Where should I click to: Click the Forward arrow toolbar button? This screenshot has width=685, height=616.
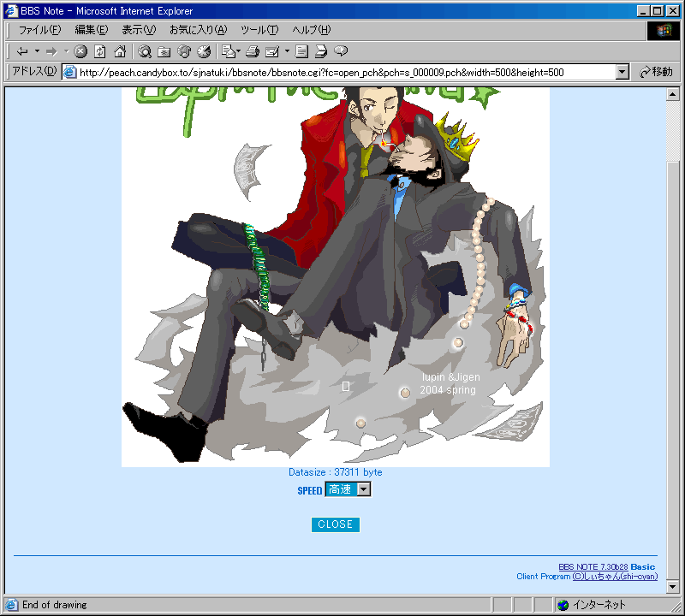(x=51, y=51)
